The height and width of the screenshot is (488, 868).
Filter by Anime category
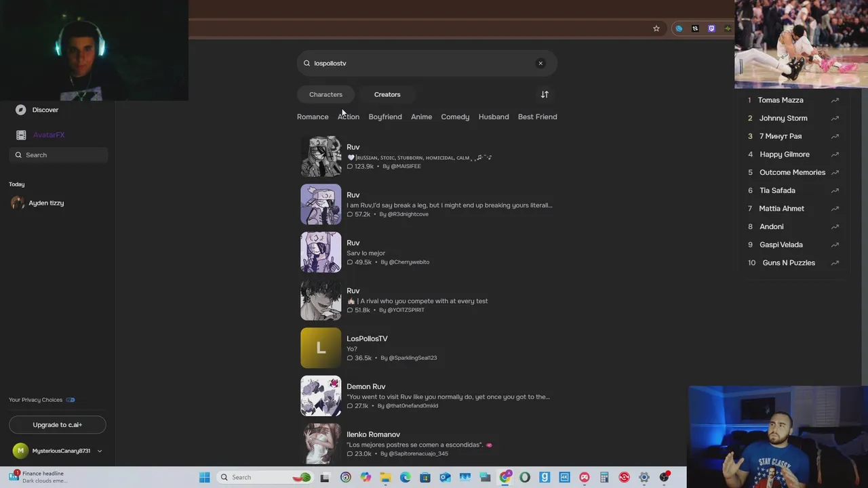(421, 117)
